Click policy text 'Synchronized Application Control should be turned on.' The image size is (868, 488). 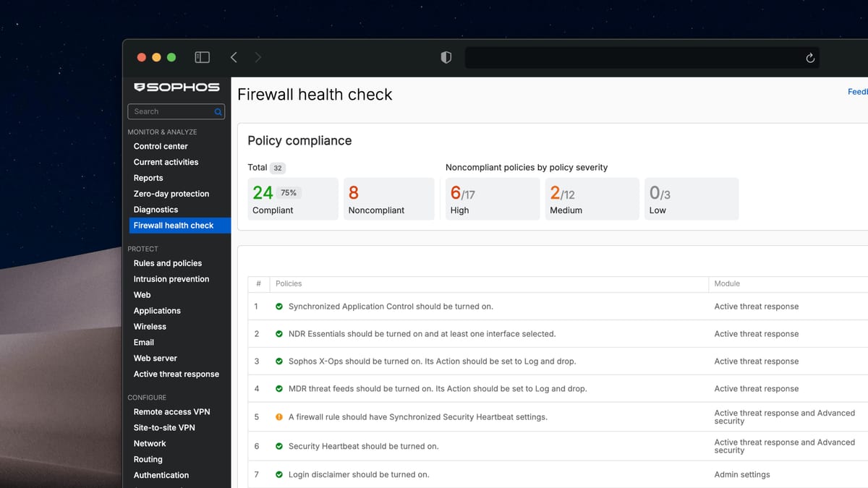click(391, 307)
